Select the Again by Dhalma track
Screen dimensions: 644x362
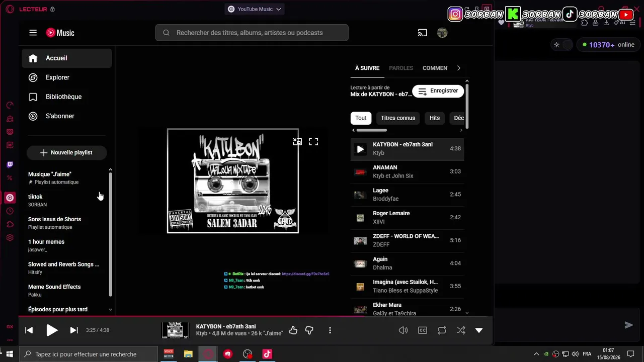coord(407,263)
